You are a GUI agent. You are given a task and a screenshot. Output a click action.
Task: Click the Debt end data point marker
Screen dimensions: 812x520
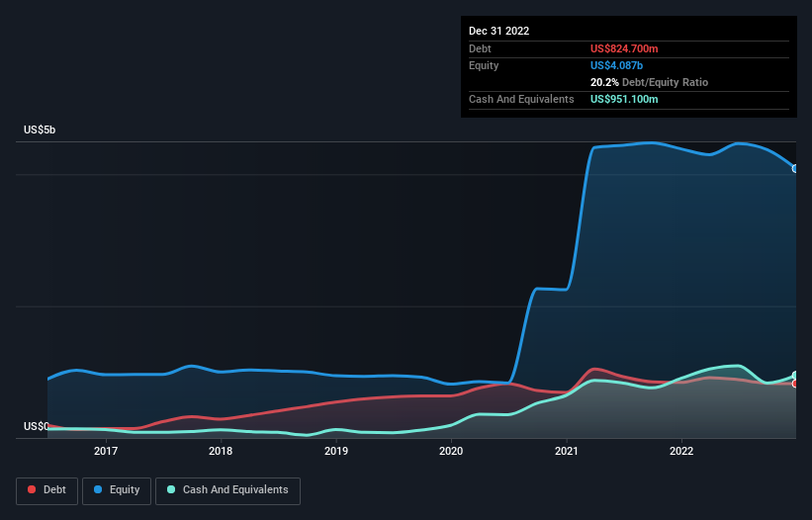coord(795,384)
